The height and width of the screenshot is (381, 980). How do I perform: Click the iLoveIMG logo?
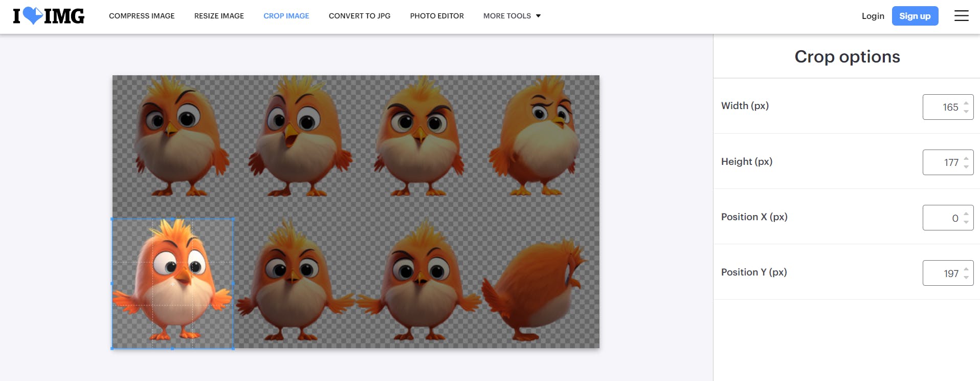coord(49,16)
